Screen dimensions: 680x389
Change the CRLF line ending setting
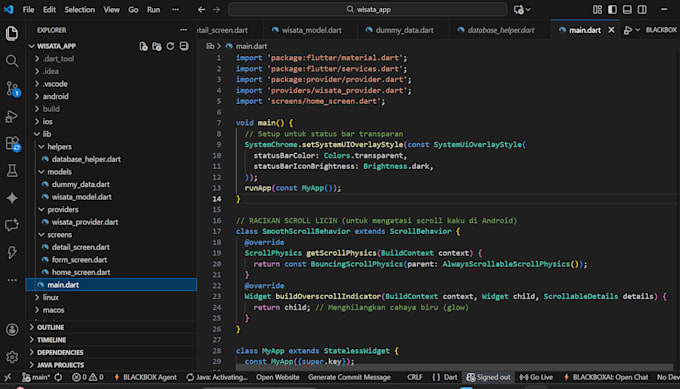(414, 377)
